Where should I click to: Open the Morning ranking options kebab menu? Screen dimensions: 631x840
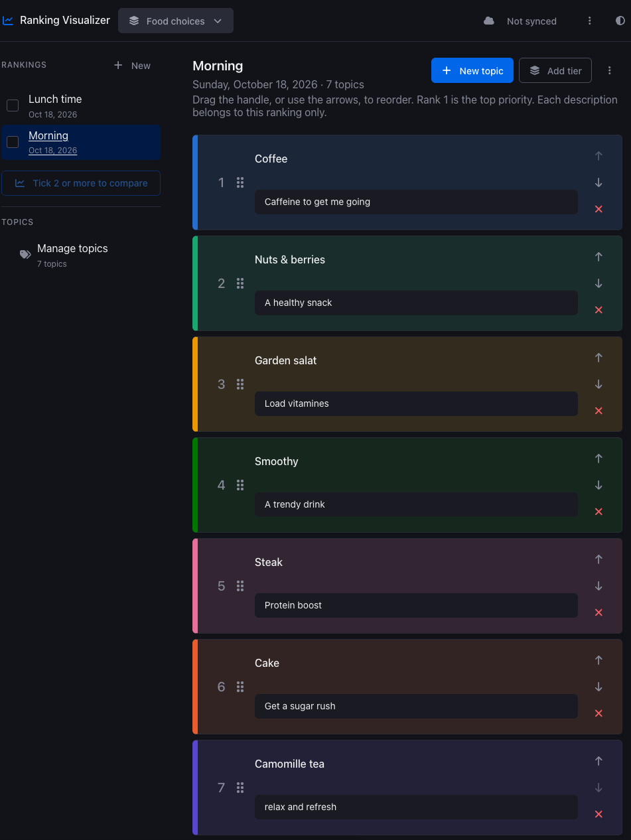pos(610,70)
